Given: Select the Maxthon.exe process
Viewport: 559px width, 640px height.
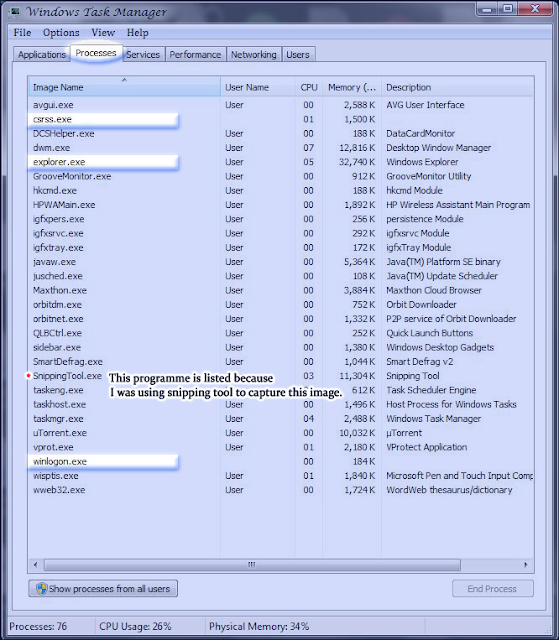Looking at the screenshot, I should [281, 290].
